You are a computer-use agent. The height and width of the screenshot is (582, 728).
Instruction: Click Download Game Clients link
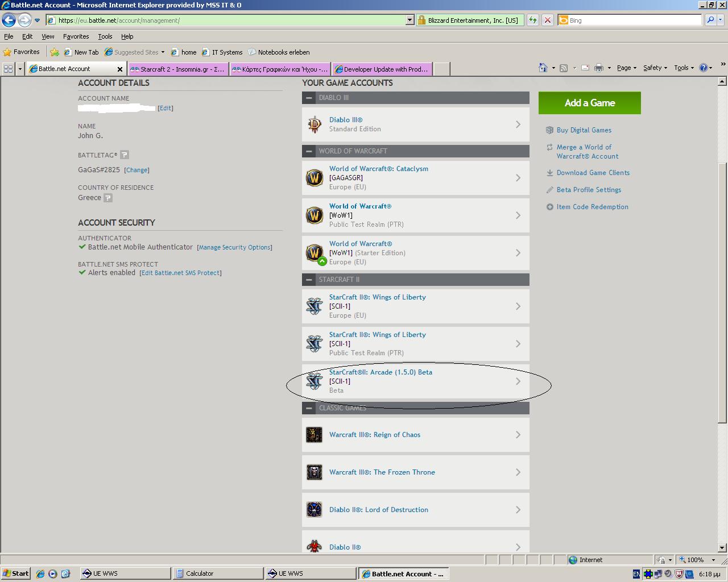[593, 173]
